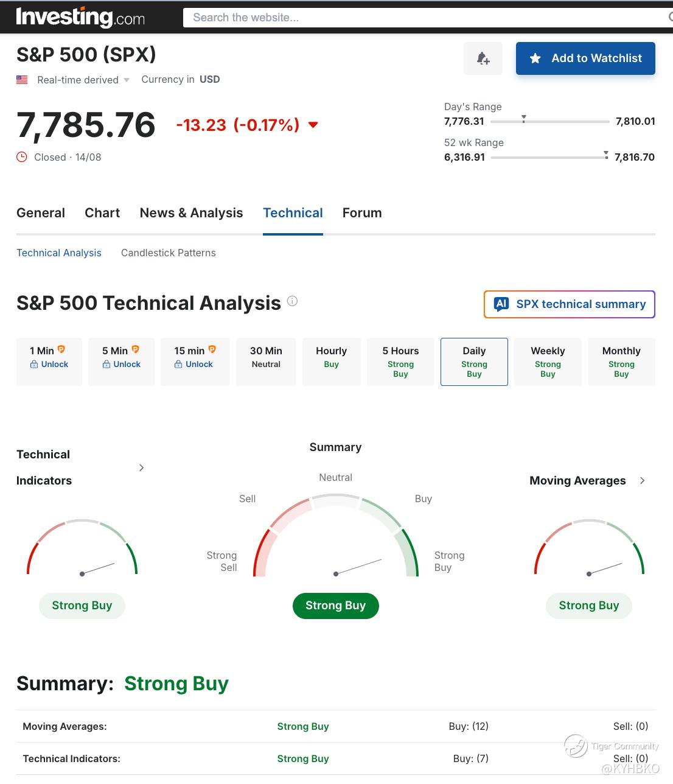673x784 pixels.
Task: Select the 30 Min timeframe
Action: (x=266, y=362)
